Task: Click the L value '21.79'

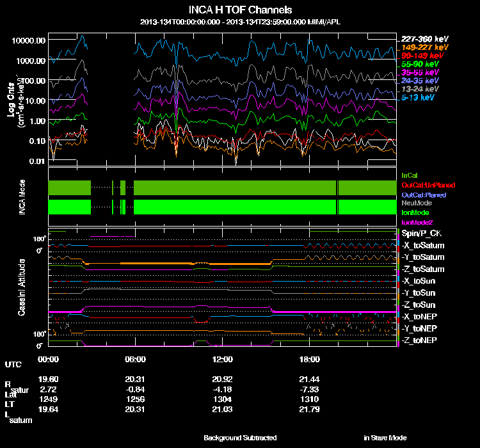Action: (x=309, y=409)
